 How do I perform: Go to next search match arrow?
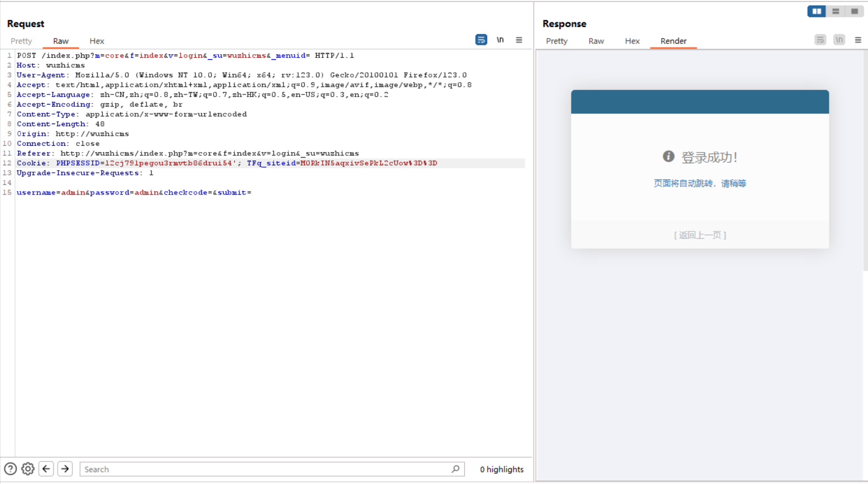point(65,469)
